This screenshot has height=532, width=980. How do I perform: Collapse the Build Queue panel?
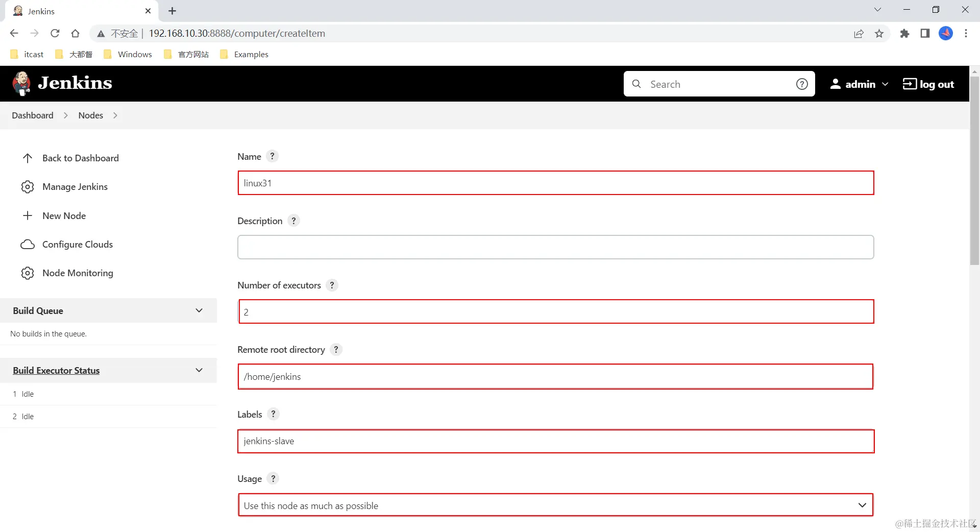tap(199, 310)
